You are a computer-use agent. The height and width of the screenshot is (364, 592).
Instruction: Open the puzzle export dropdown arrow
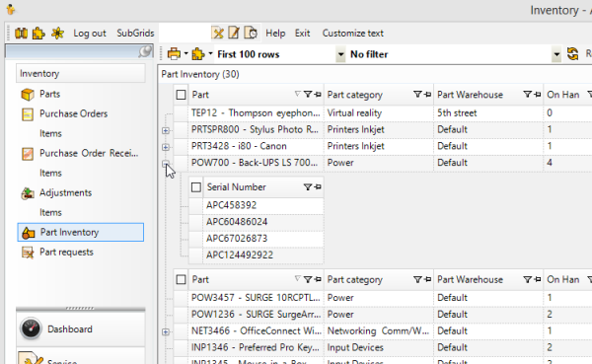pyautogui.click(x=210, y=53)
